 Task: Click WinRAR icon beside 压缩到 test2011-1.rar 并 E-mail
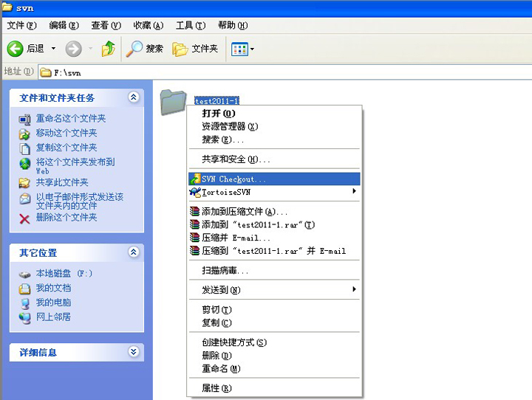pos(195,250)
